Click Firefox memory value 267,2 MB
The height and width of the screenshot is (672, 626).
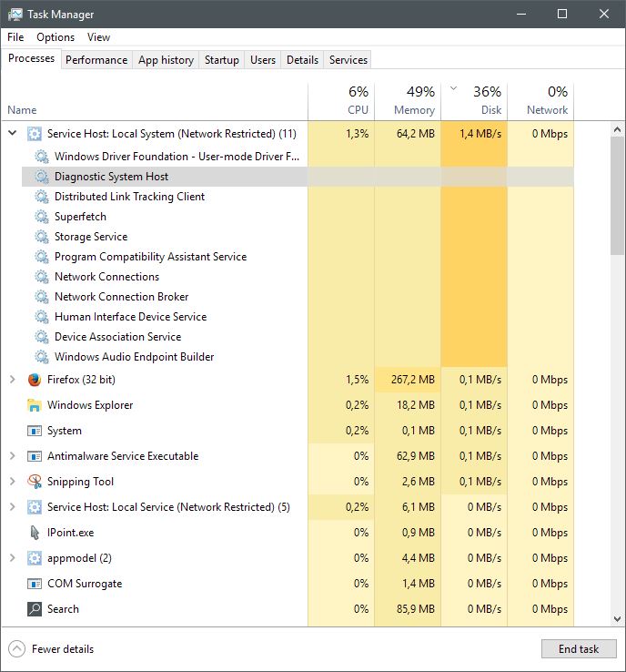click(x=413, y=380)
